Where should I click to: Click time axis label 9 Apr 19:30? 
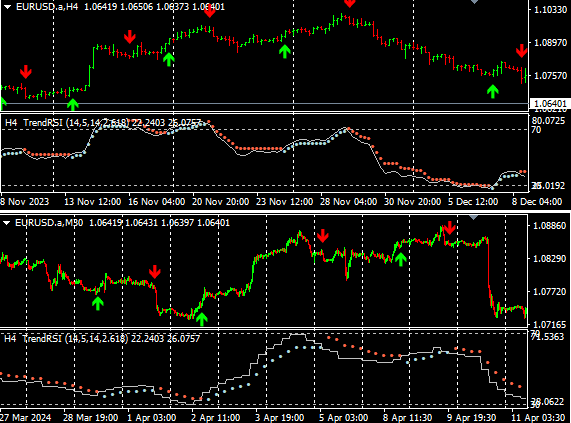click(x=471, y=418)
